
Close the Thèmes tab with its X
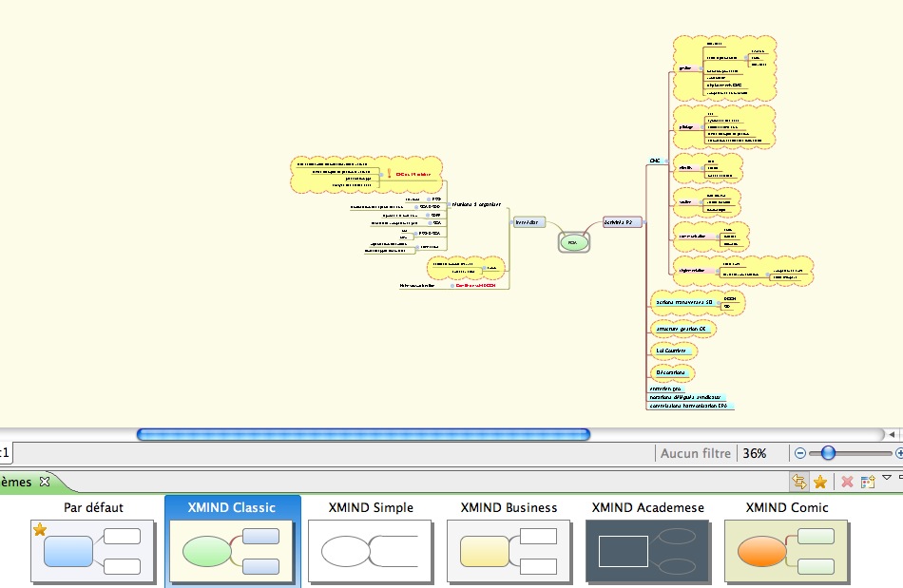click(x=45, y=482)
